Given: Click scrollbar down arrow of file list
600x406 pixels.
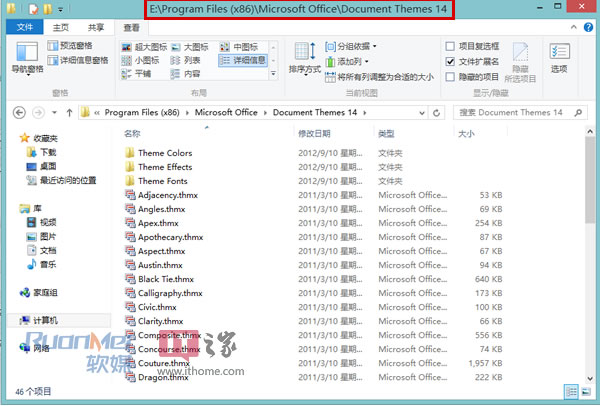Looking at the screenshot, I should click(590, 378).
